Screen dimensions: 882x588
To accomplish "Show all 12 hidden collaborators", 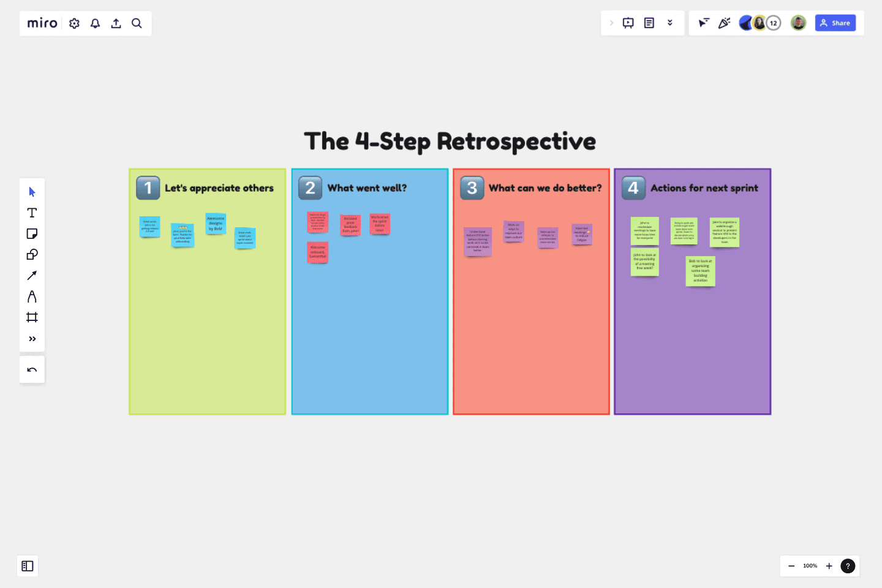I will coord(773,23).
